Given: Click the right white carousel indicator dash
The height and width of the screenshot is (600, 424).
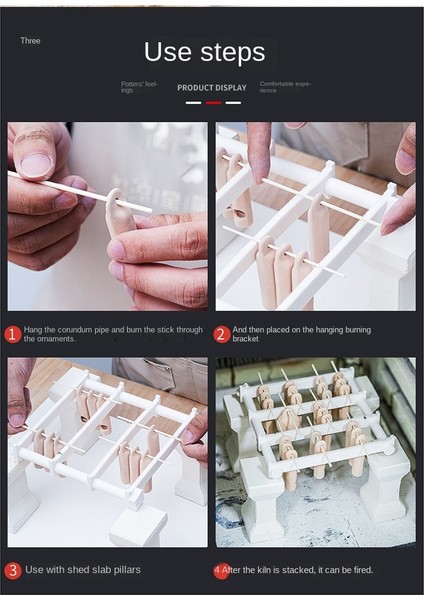Looking at the screenshot, I should 233,103.
